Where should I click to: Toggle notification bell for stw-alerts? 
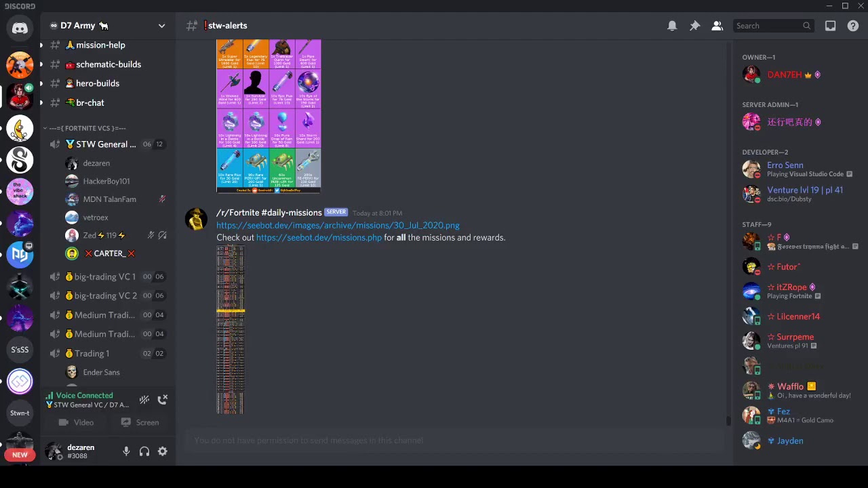[672, 26]
